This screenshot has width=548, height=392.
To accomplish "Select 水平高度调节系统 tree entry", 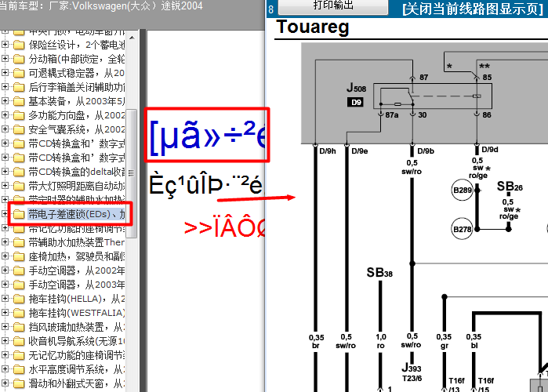I will 76,369.
